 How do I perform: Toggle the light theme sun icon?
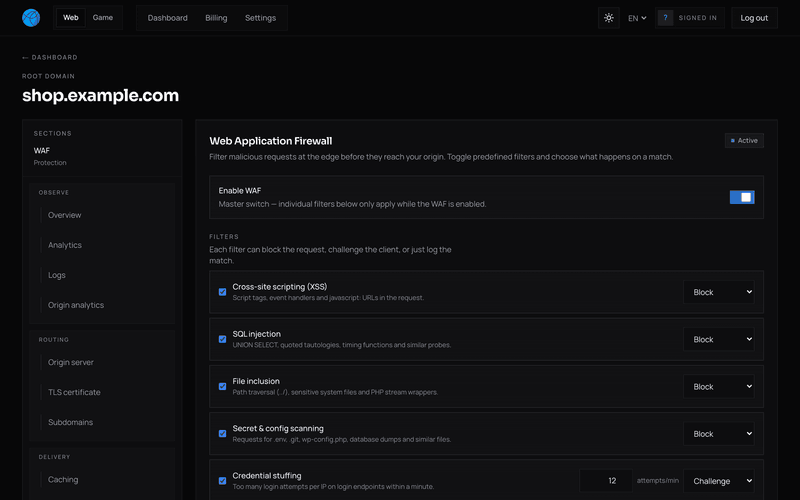[609, 18]
